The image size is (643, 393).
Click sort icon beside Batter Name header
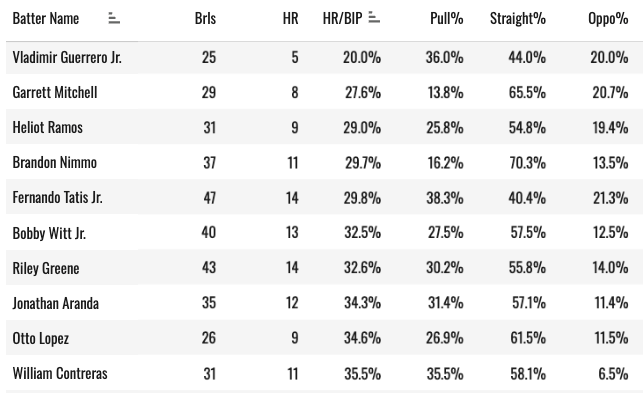coord(114,18)
